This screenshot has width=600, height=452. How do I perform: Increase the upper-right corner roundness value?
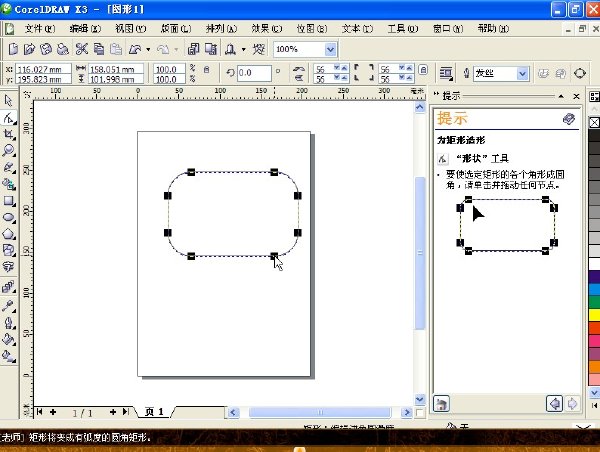click(409, 68)
